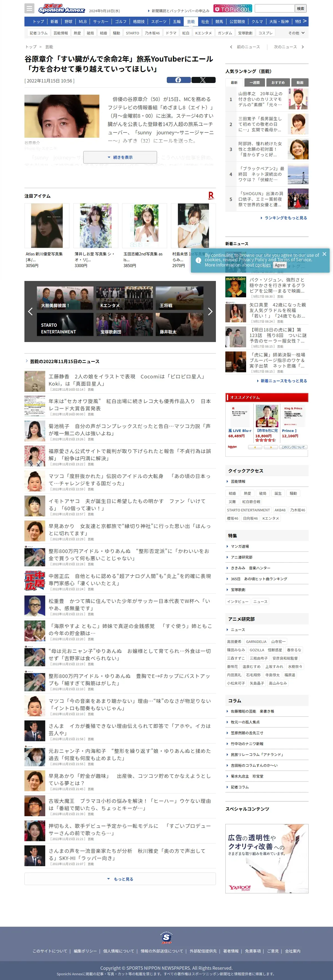Show next carousel slide arrow
The image size is (333, 980).
[x=210, y=311]
